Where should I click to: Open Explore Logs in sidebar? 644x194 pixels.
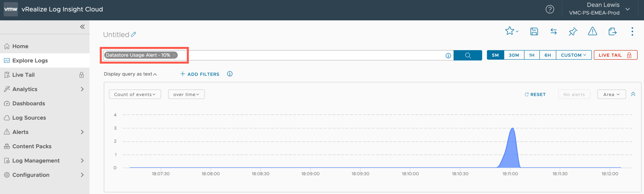tap(45, 60)
